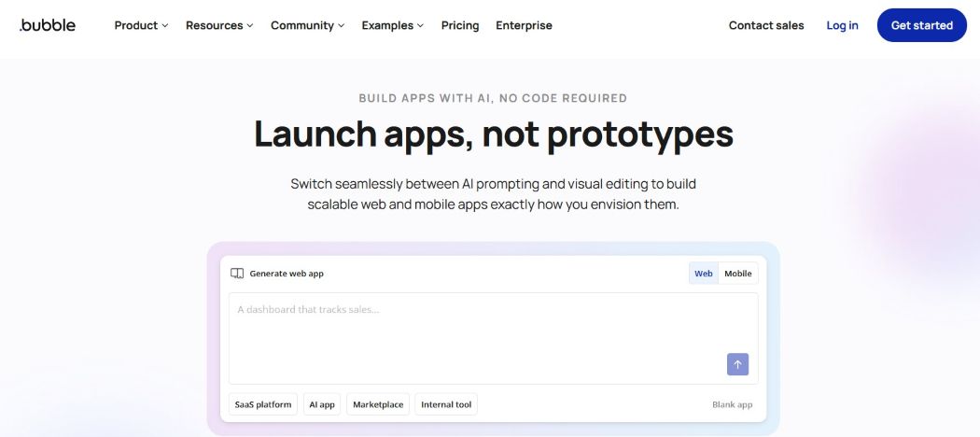The width and height of the screenshot is (980, 437).
Task: Click the Get started button
Action: (x=922, y=25)
